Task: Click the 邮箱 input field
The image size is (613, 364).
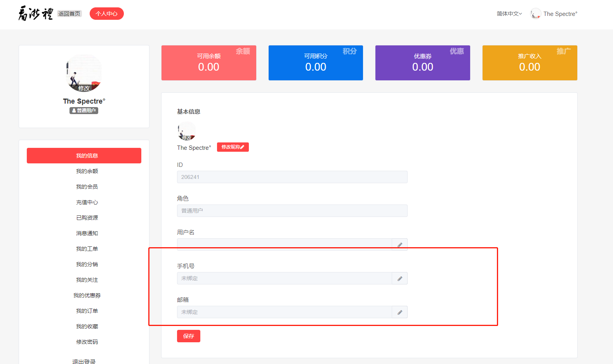Action: click(285, 312)
